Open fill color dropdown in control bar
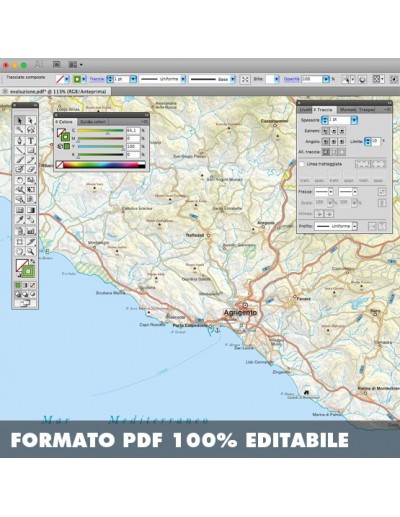The image size is (400, 517). coord(67,79)
